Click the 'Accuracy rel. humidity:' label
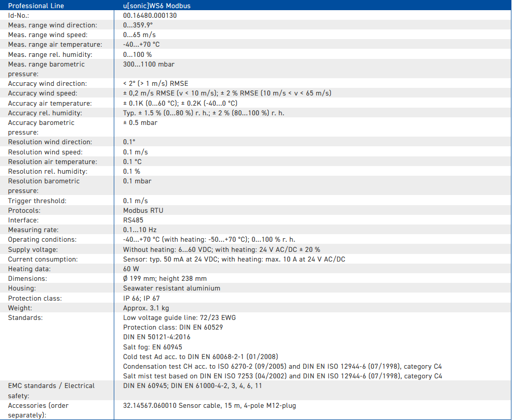 coord(45,113)
